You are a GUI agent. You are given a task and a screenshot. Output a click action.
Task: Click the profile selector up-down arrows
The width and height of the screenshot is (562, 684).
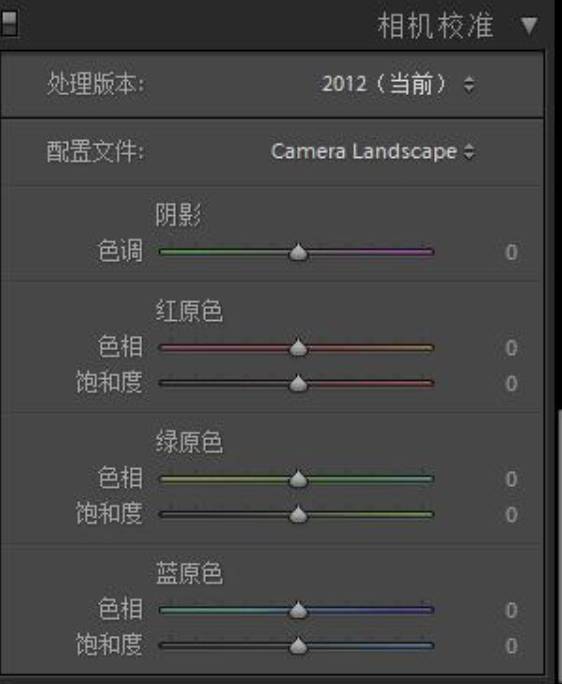(x=469, y=152)
